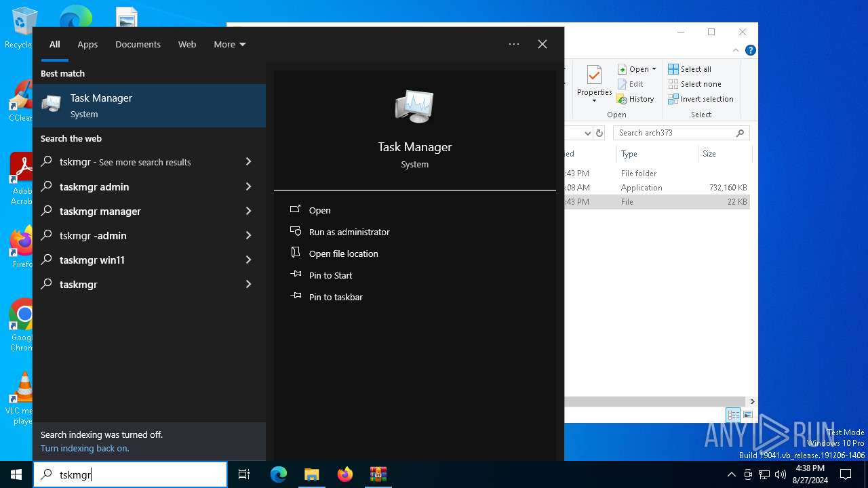This screenshot has height=488, width=868.
Task: Choose Pin to taskbar
Action: click(326, 297)
